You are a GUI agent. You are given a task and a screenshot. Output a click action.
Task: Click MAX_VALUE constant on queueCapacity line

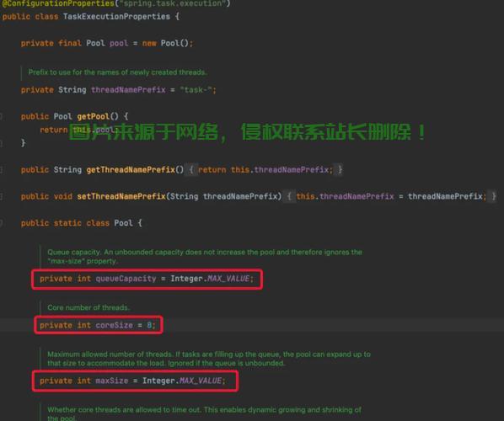(228, 279)
